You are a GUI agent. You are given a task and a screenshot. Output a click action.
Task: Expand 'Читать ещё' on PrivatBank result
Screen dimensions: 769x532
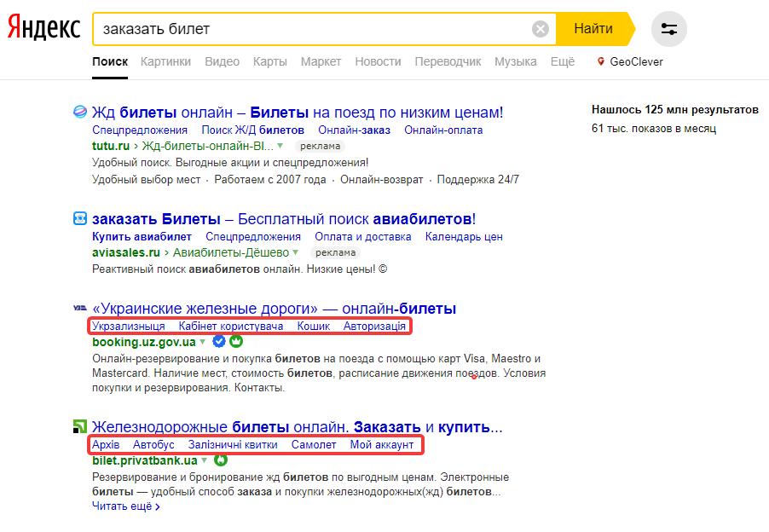pos(125,506)
